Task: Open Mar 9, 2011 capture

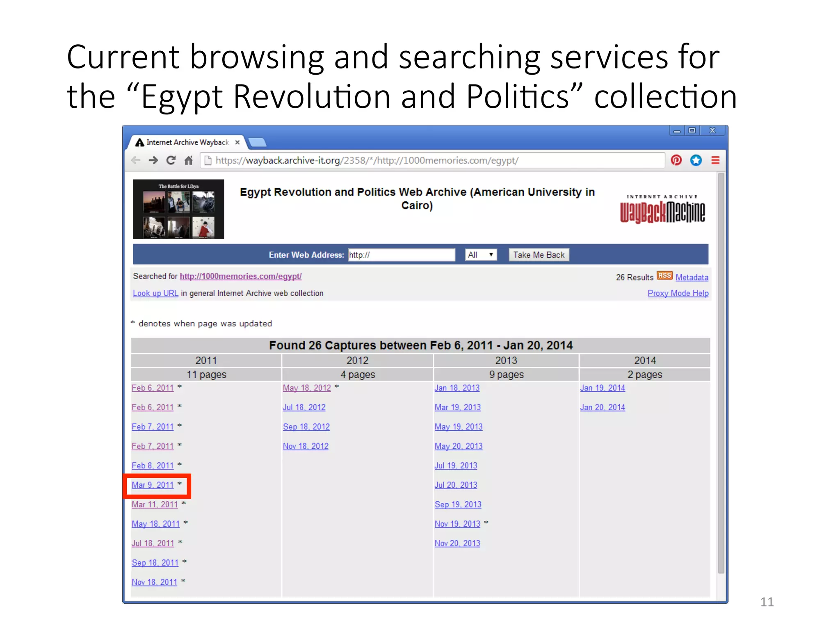Action: tap(153, 485)
